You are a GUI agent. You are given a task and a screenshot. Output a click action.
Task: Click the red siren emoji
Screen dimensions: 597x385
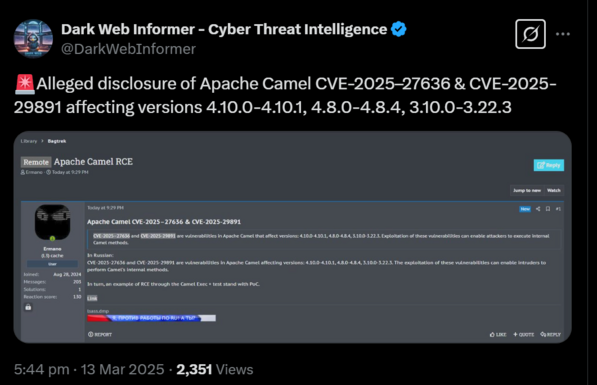[x=24, y=84]
